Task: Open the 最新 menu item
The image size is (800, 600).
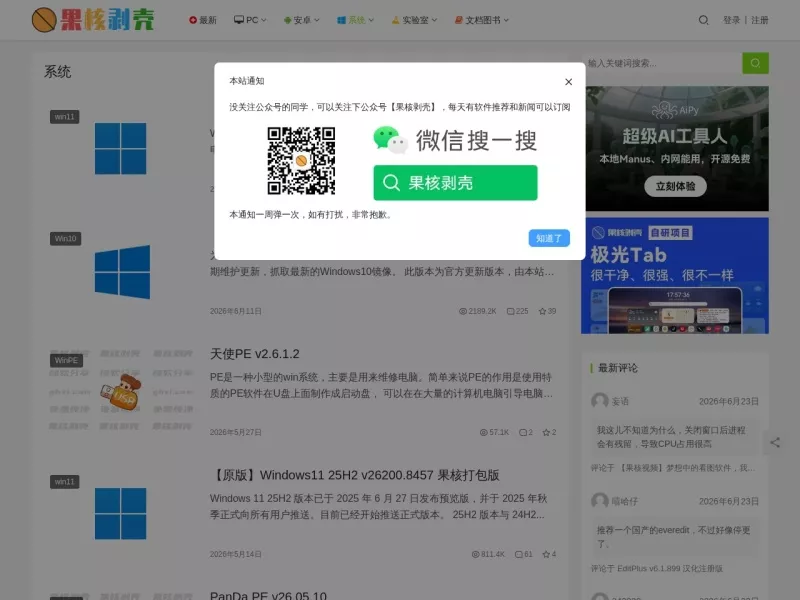Action: click(203, 20)
